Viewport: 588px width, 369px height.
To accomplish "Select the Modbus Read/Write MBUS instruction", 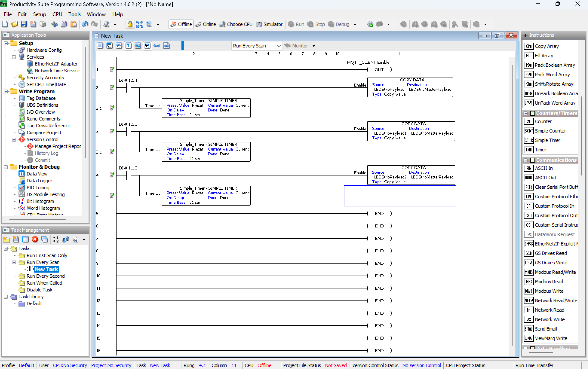I will pos(550,272).
